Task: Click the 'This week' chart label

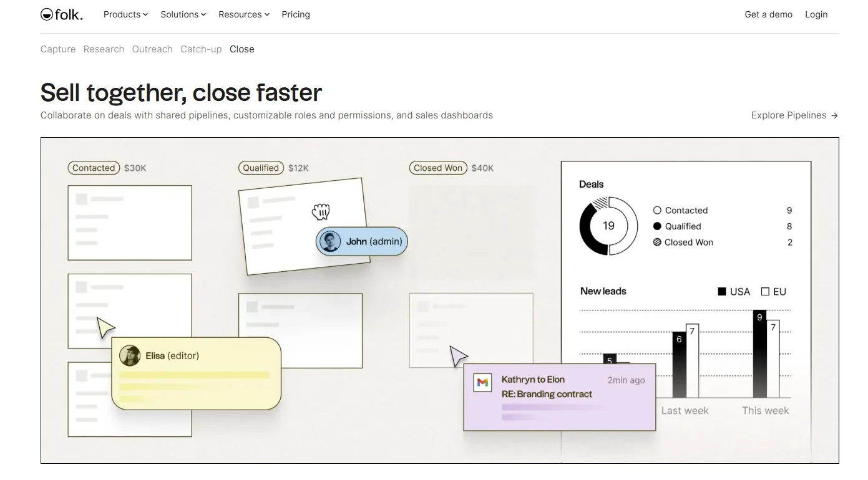Action: [766, 410]
